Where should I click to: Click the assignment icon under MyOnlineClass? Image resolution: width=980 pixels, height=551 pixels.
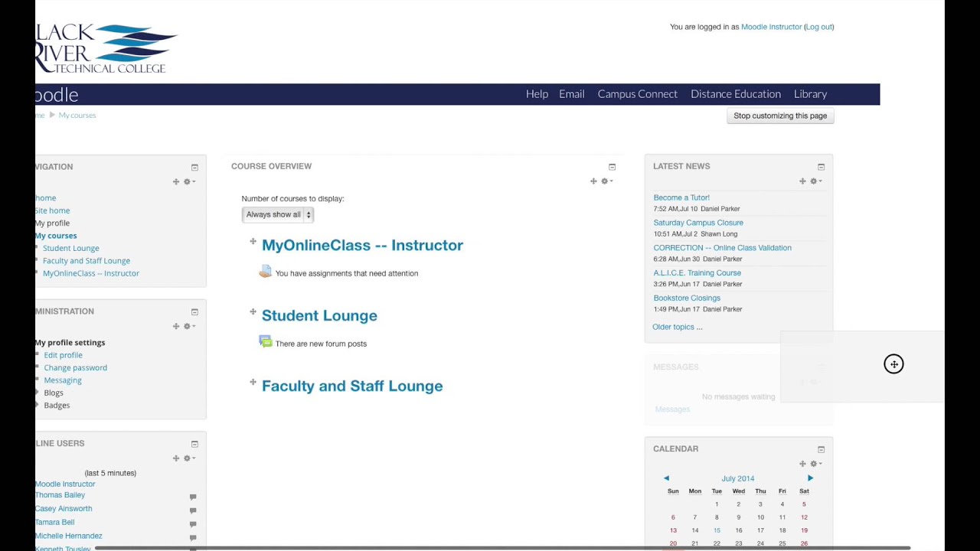[265, 272]
